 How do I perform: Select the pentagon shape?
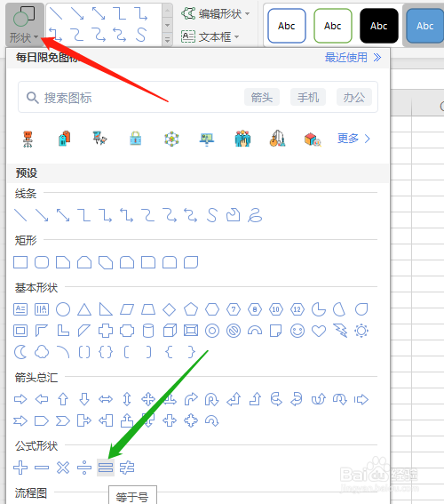click(x=191, y=309)
